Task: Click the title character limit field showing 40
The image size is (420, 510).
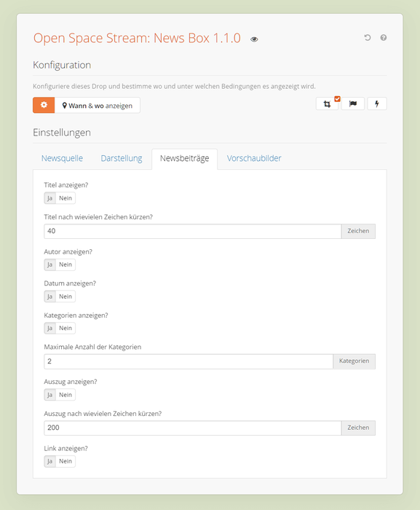Action: pyautogui.click(x=193, y=231)
